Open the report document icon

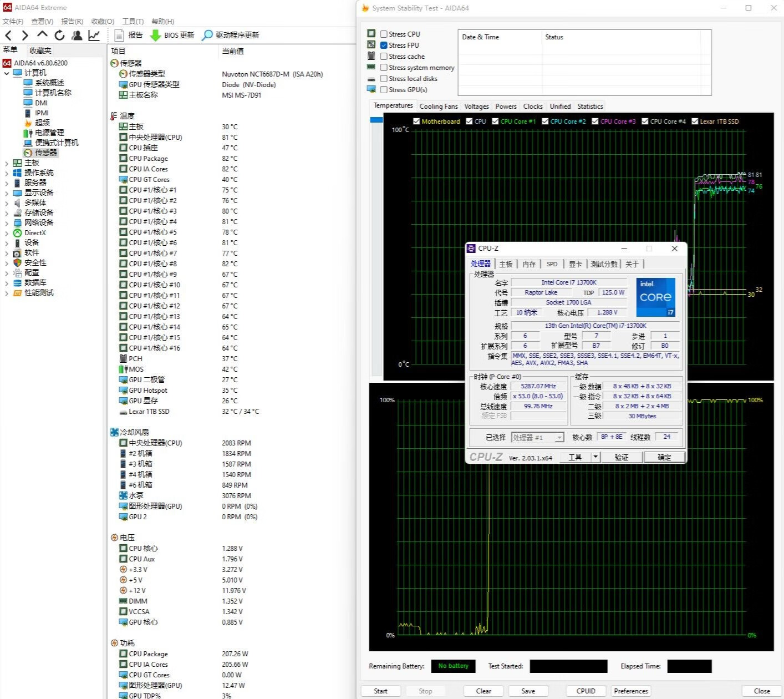tap(119, 35)
